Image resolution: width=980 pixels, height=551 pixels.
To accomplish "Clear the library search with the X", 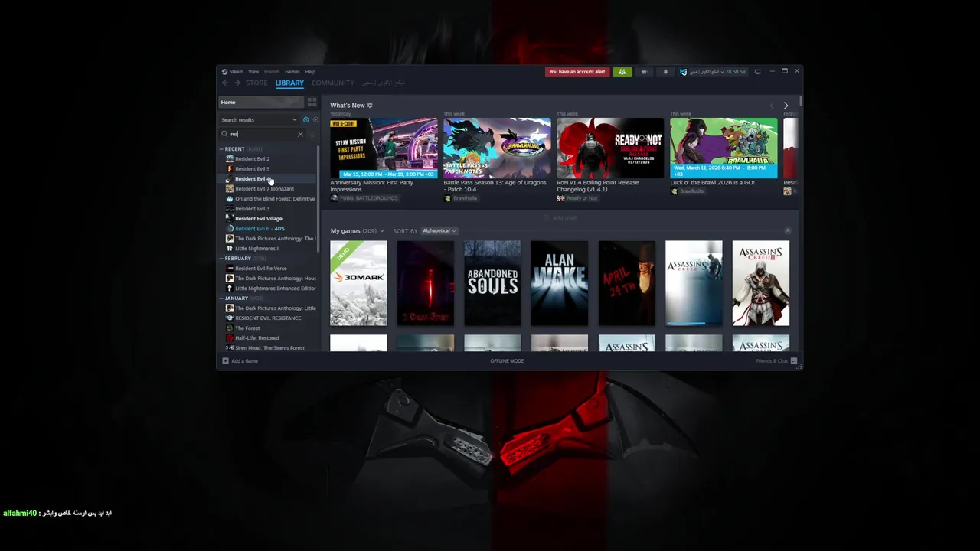I will [x=300, y=134].
